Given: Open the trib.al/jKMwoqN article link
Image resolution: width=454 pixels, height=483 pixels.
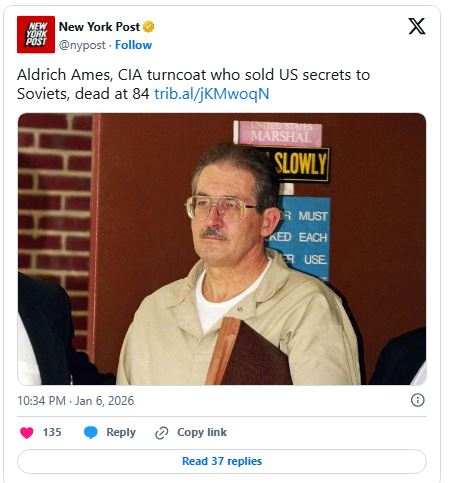Looking at the screenshot, I should point(211,94).
